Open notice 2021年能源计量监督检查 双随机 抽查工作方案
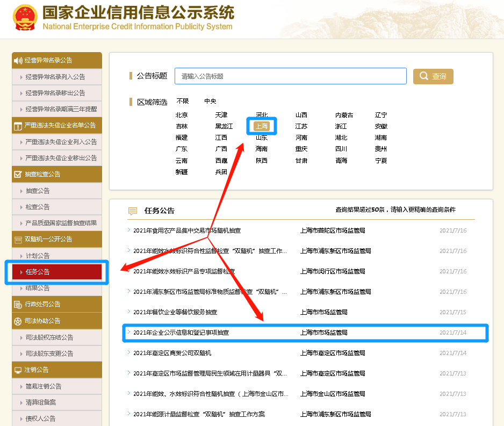 [x=199, y=414]
